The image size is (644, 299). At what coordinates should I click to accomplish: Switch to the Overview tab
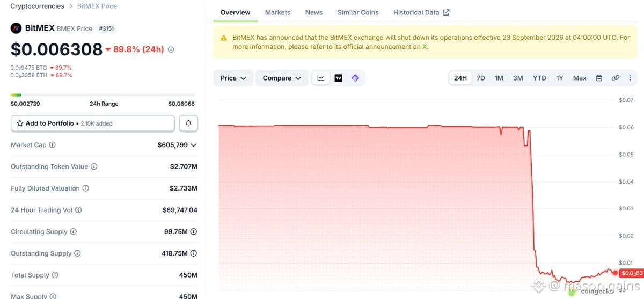click(235, 12)
